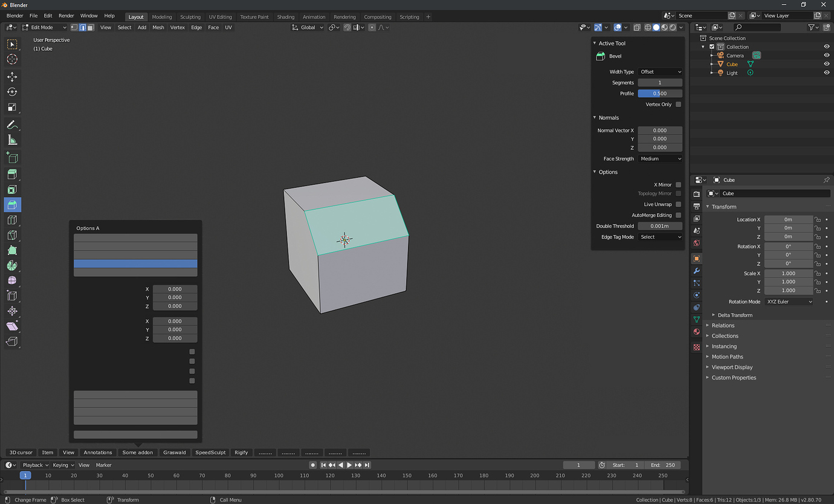834x504 pixels.
Task: Activate the Spin tool
Action: pyautogui.click(x=12, y=265)
